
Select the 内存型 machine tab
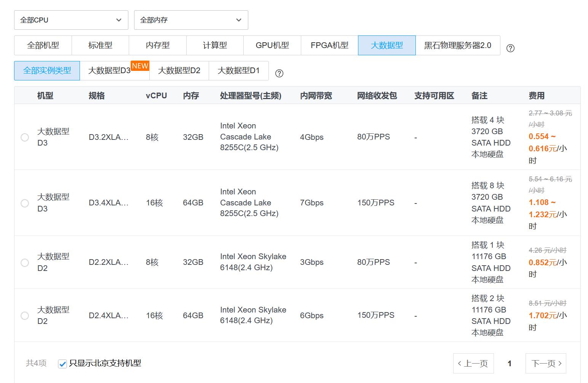pos(158,45)
